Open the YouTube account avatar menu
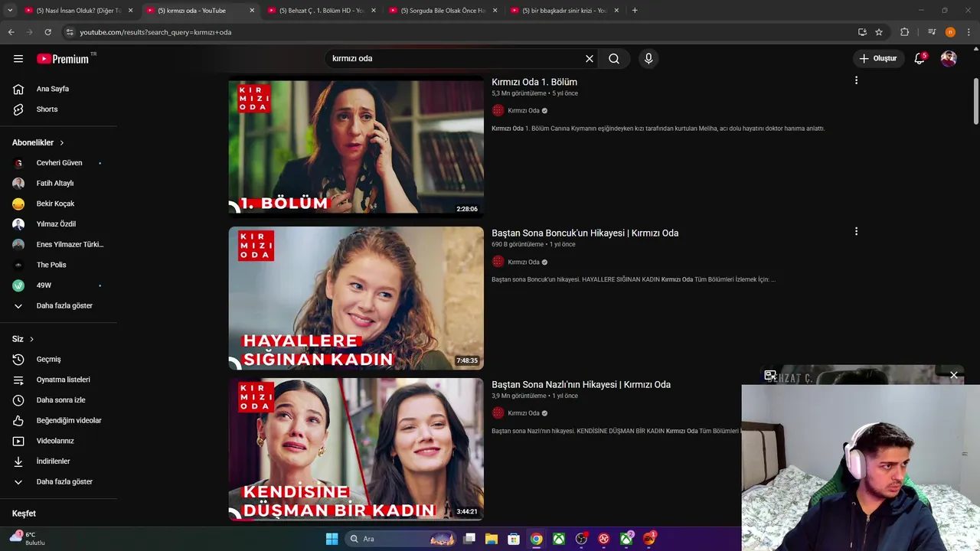 [949, 58]
